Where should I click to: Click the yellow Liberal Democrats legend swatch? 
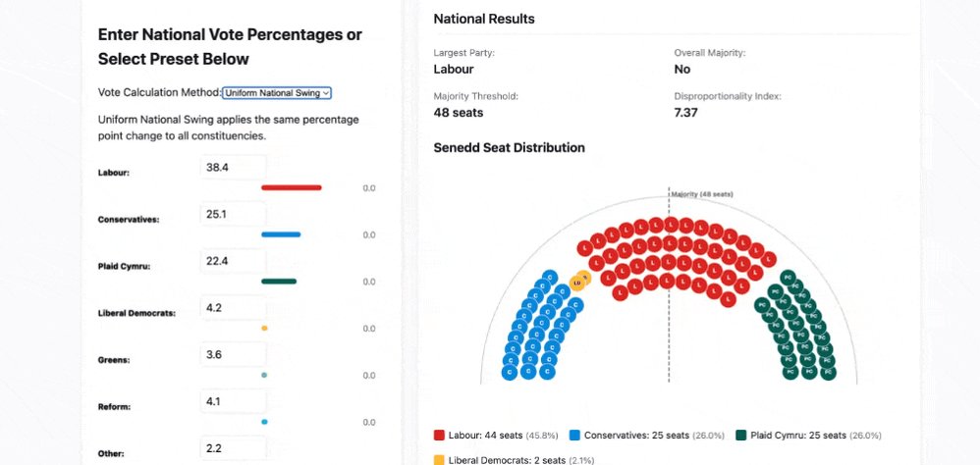coord(439,461)
